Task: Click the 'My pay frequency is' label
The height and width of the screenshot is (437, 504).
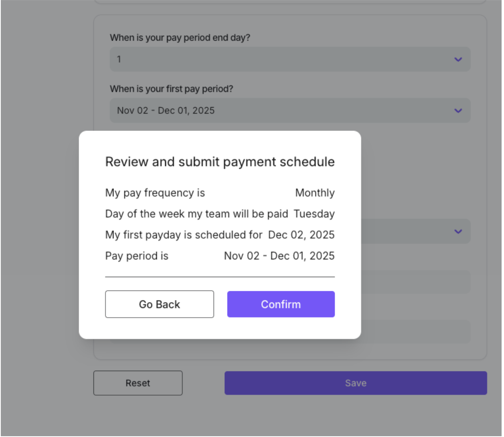Action: 155,193
